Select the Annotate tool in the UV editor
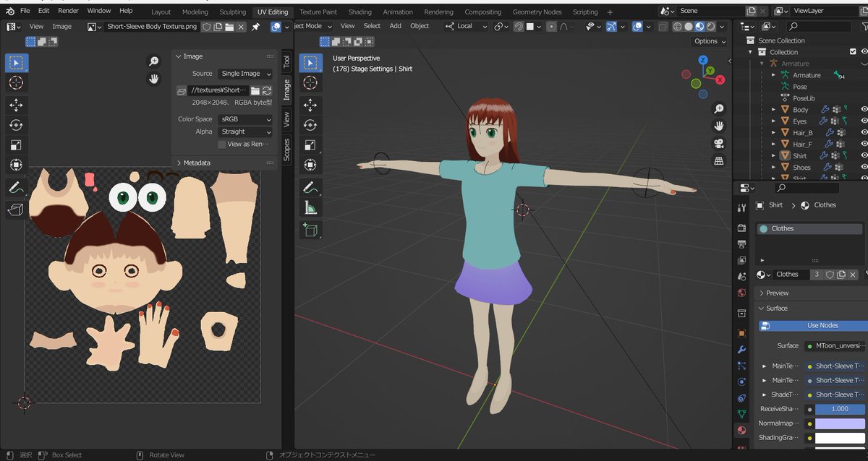Image resolution: width=868 pixels, height=461 pixels. click(x=17, y=188)
